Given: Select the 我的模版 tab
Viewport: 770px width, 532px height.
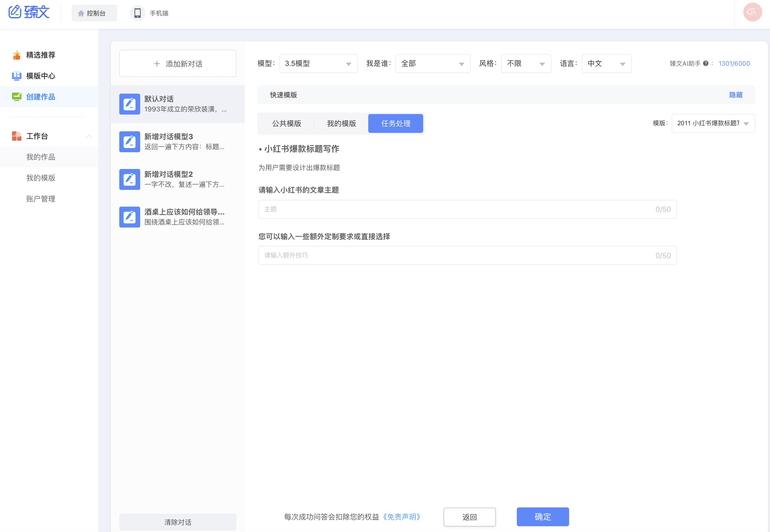Looking at the screenshot, I should [341, 123].
